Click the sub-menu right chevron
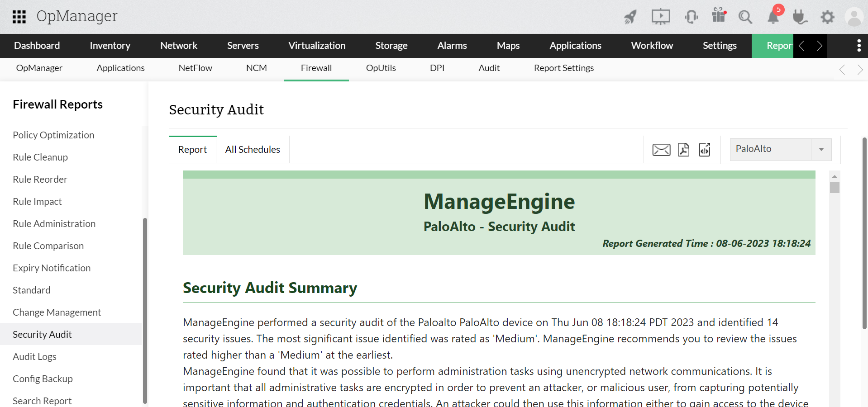The height and width of the screenshot is (407, 868). pos(860,70)
